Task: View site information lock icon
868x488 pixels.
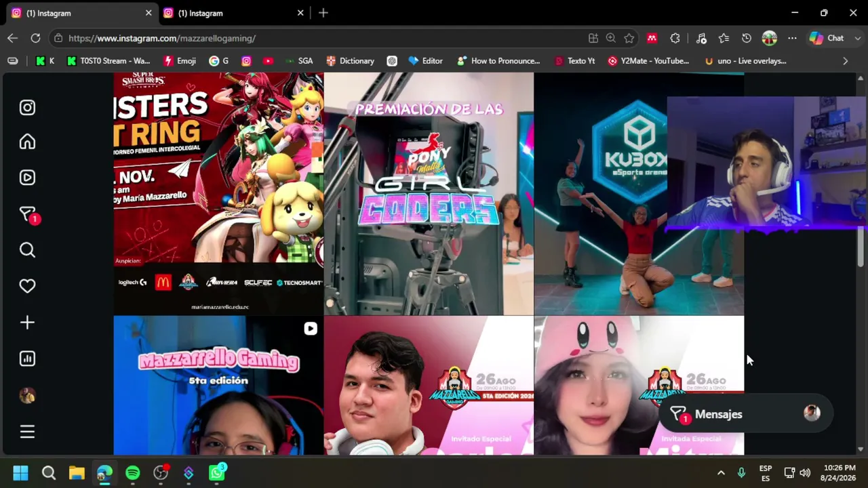Action: coord(58,39)
